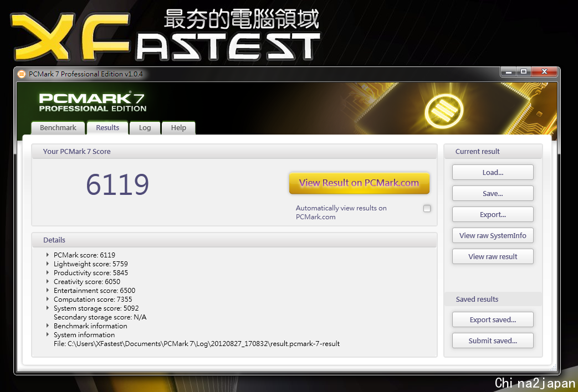Maximize the PCMark 7 window
Viewport: 578px width, 392px height.
(x=524, y=72)
